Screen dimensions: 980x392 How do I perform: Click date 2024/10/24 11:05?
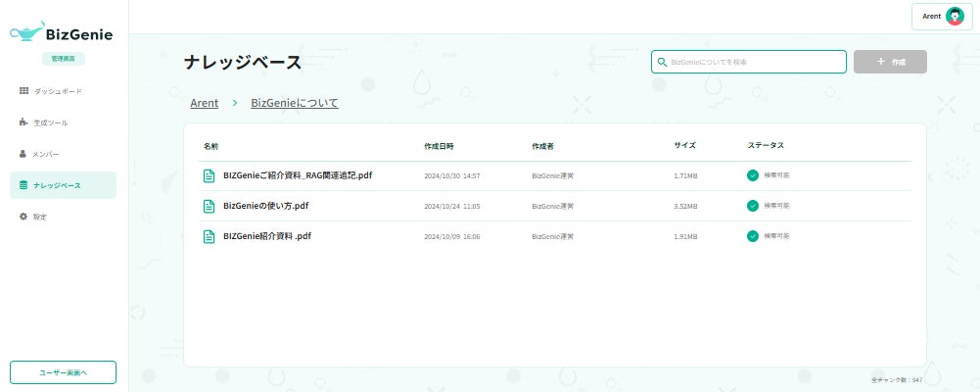(452, 207)
